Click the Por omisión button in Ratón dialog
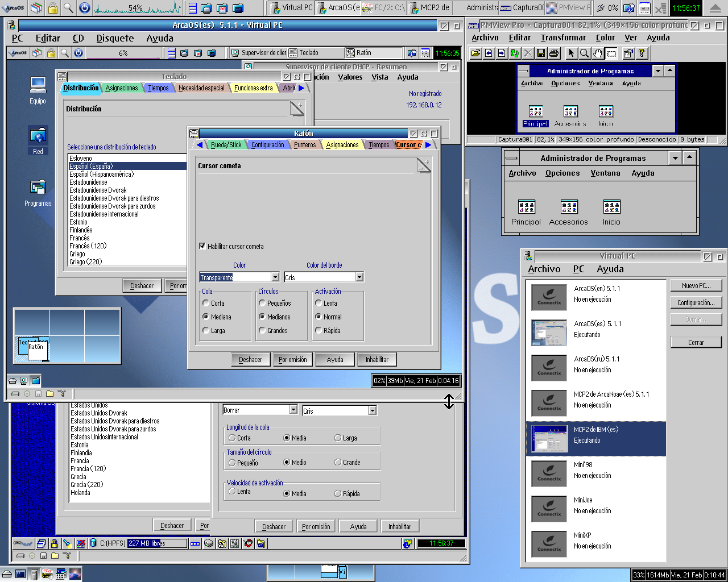This screenshot has width=728, height=582. tap(292, 359)
